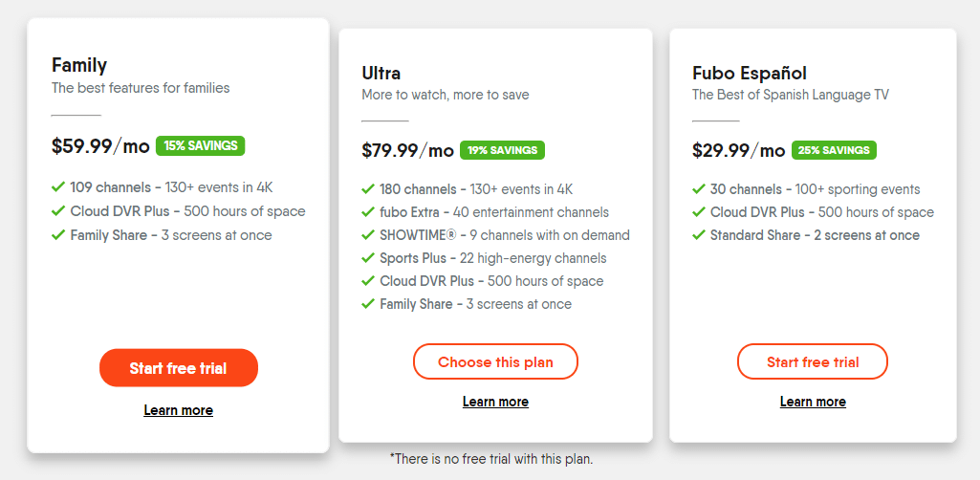The height and width of the screenshot is (480, 980).
Task: Open Learn more under Ultra plan
Action: (x=495, y=402)
